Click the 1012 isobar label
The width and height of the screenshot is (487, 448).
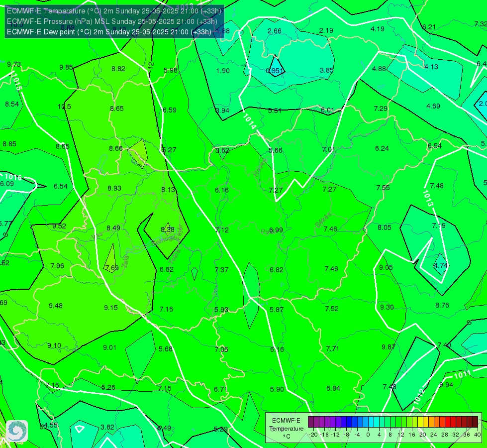418,397
